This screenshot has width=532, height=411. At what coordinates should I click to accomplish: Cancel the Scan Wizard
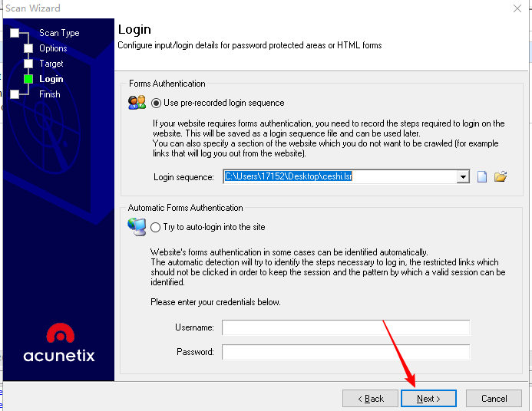494,399
